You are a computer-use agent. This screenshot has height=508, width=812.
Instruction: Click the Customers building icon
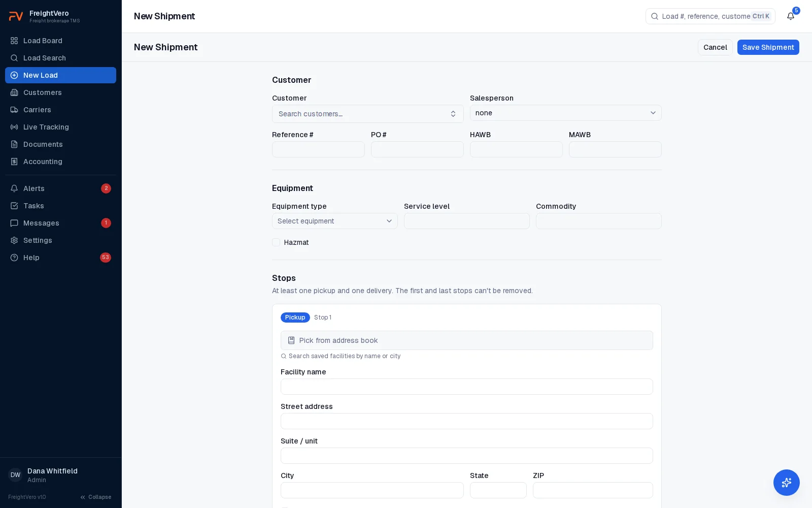[14, 92]
